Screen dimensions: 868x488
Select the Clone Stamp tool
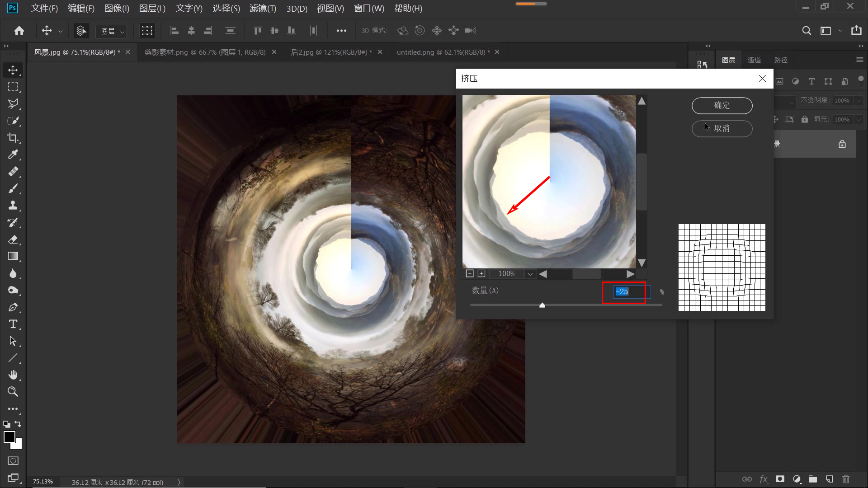pos(13,206)
